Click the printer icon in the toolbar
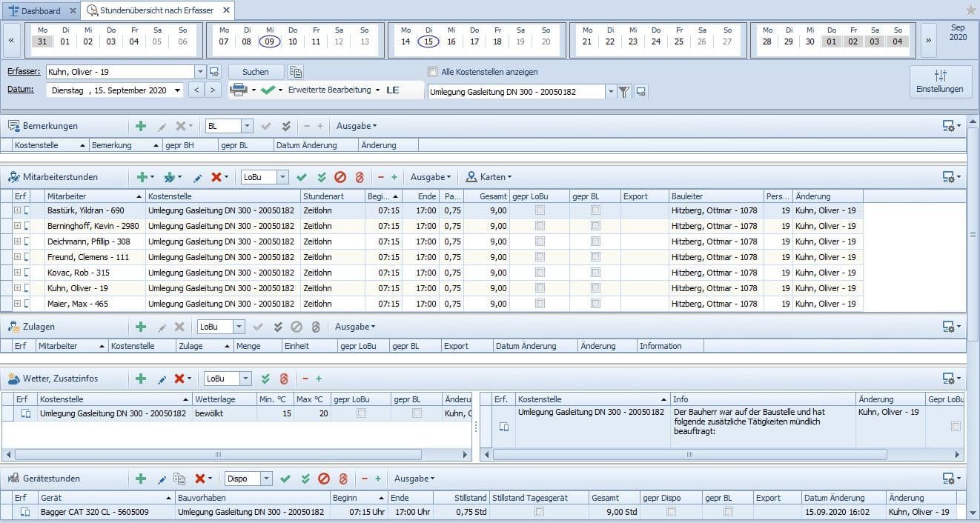The height and width of the screenshot is (523, 980). 238,90
